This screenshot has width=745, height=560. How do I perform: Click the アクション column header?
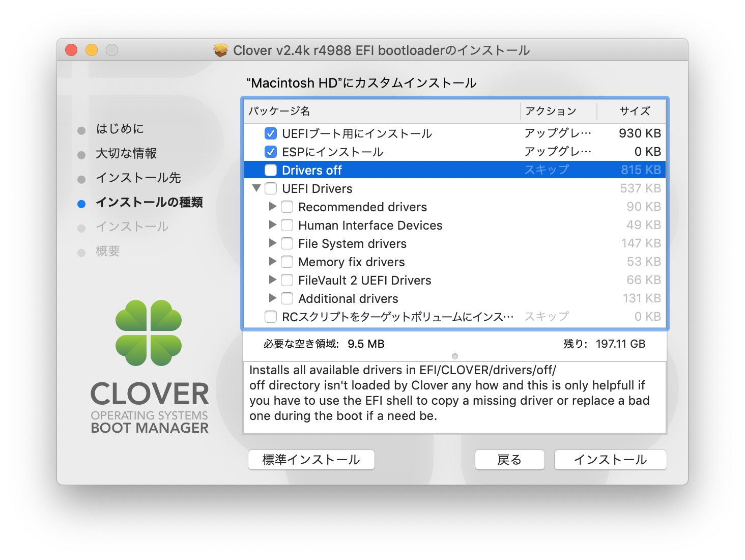(558, 111)
